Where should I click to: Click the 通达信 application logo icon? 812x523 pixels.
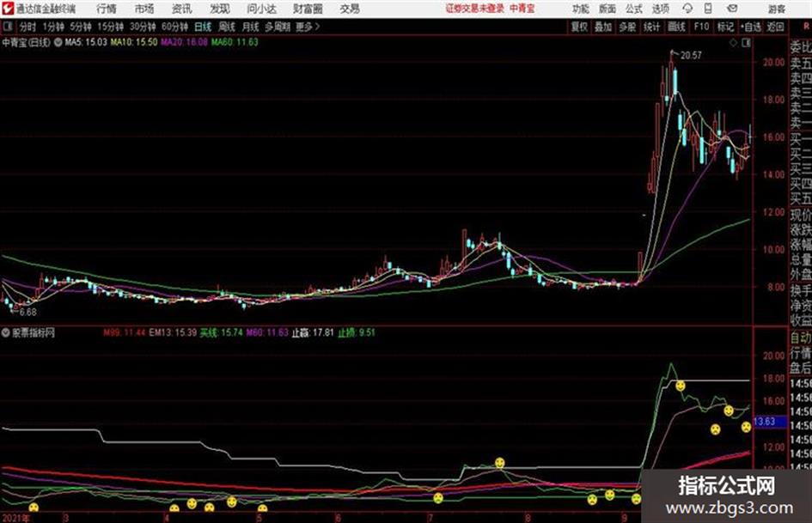(x=7, y=9)
